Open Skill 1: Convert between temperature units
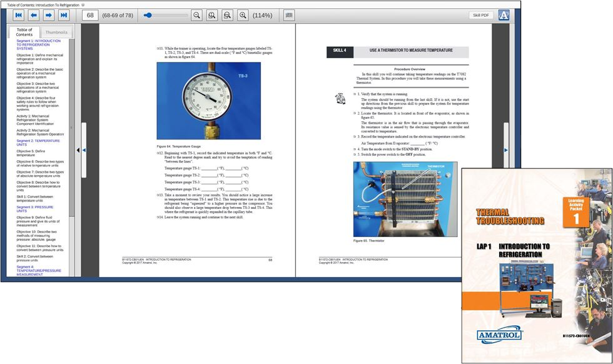 coord(34,199)
